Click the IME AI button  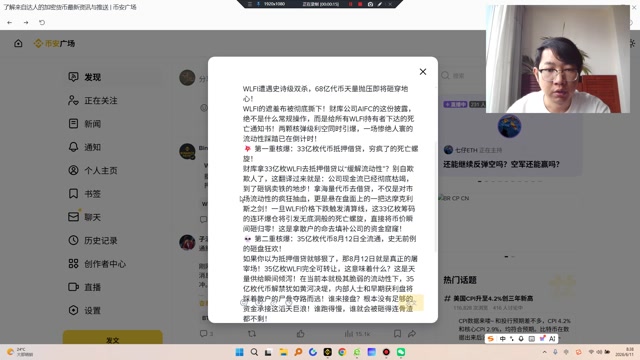coord(552,339)
